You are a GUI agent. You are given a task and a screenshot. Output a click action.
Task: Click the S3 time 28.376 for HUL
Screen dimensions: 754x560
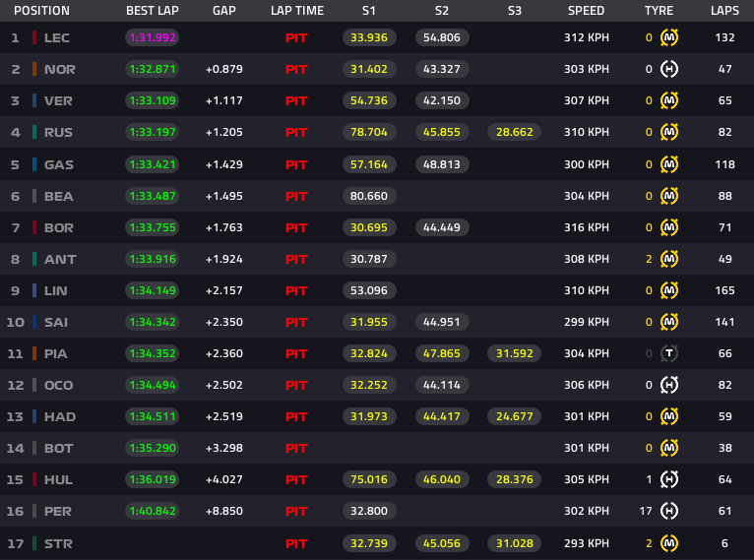click(515, 480)
